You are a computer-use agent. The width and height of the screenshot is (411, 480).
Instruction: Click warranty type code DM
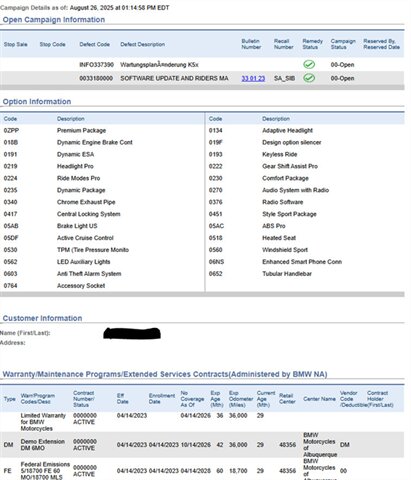(8, 445)
